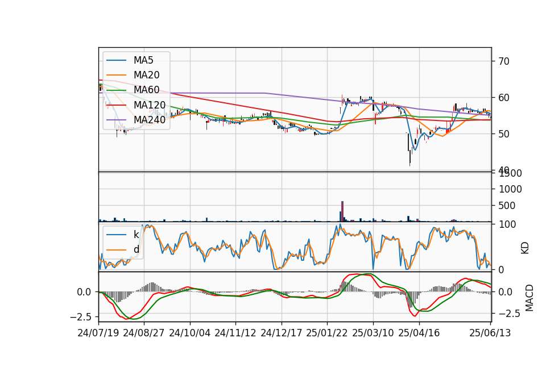This screenshot has width=546, height=392.
Task: Click the MA20 legend label
Action: click(x=146, y=75)
